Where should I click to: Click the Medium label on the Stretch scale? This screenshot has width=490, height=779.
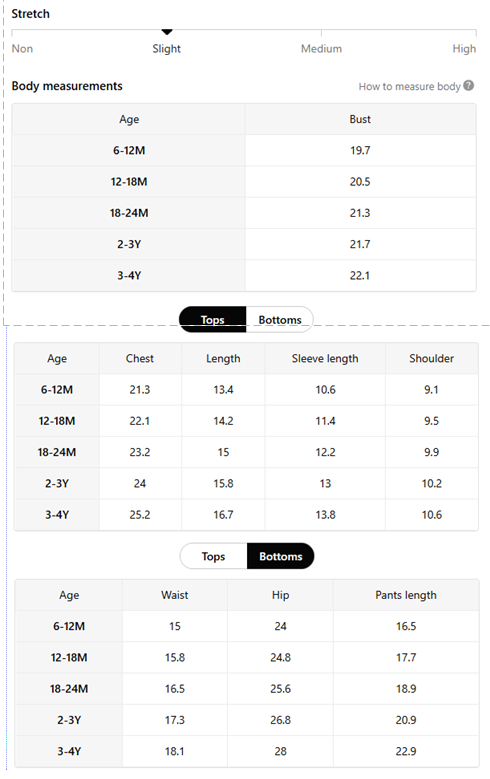click(x=322, y=49)
